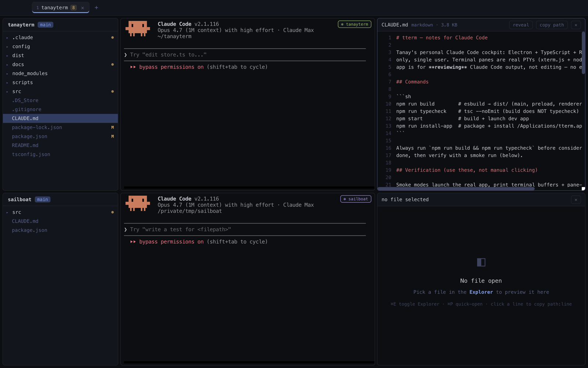The height and width of the screenshot is (368, 588).
Task: Expand the .claude folder
Action: point(60,38)
